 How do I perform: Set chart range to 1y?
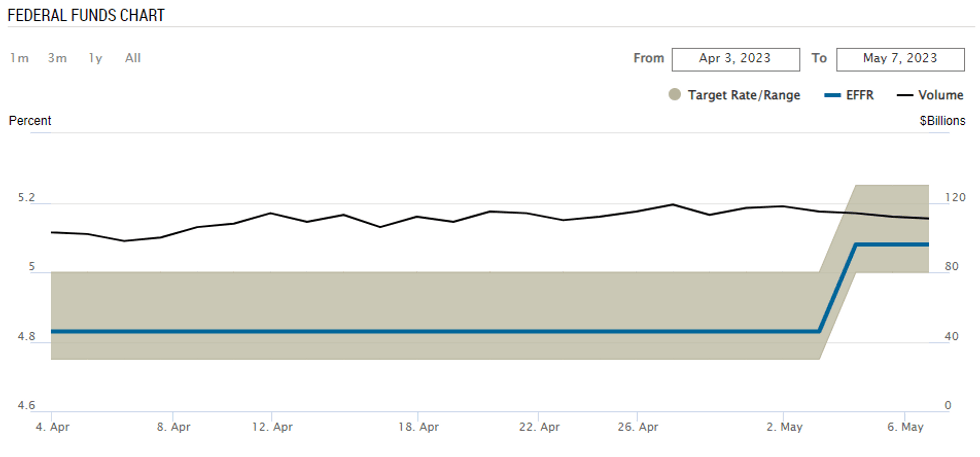tap(95, 58)
